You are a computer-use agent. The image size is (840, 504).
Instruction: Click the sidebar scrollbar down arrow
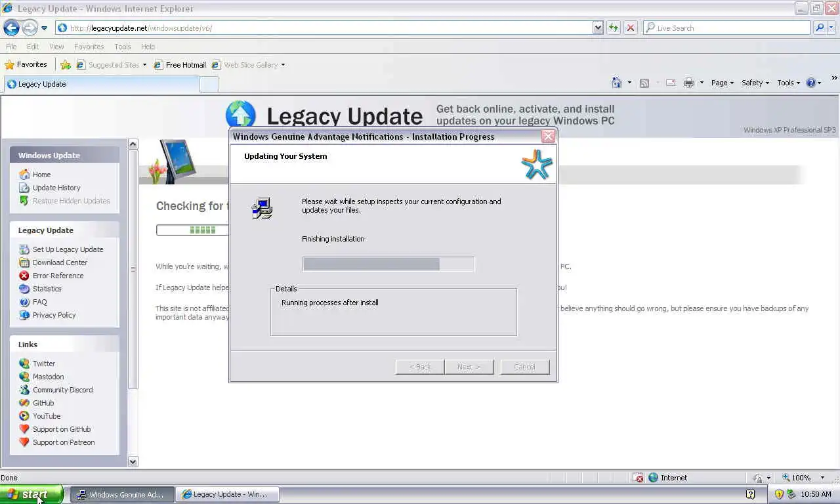coord(133,461)
